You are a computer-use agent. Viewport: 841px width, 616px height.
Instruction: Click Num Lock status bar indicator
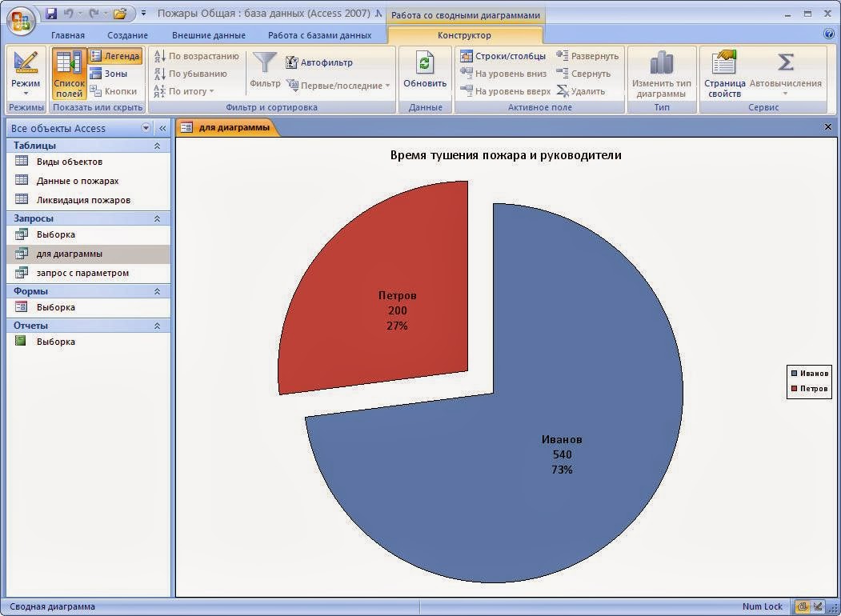coord(762,607)
